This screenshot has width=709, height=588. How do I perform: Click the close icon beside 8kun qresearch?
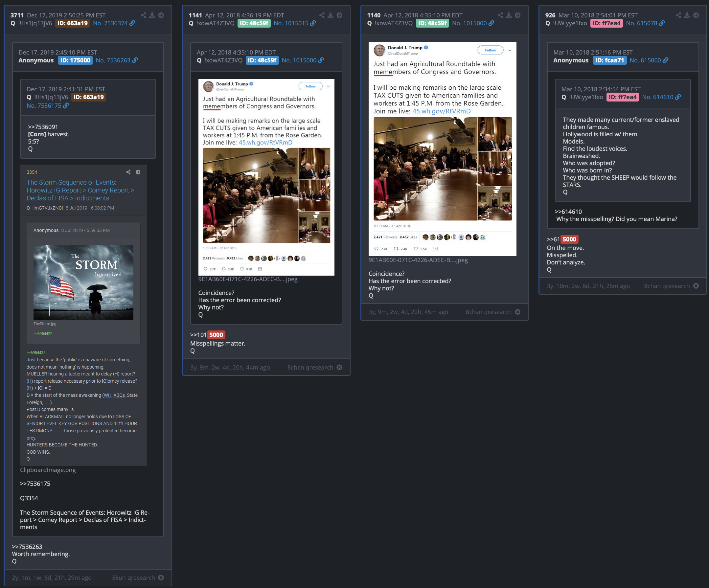(161, 577)
